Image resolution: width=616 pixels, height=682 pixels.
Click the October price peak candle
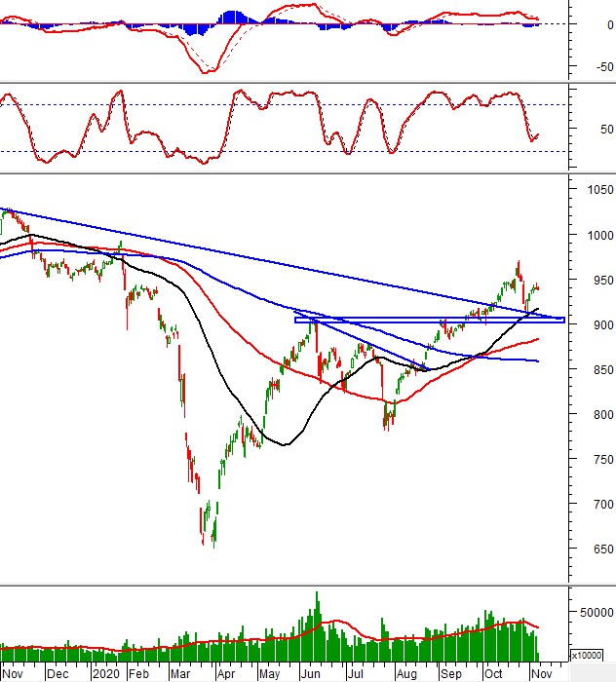[x=518, y=265]
